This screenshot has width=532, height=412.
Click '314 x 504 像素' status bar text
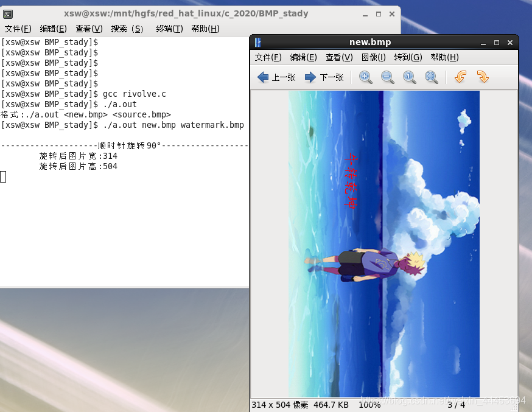point(280,405)
